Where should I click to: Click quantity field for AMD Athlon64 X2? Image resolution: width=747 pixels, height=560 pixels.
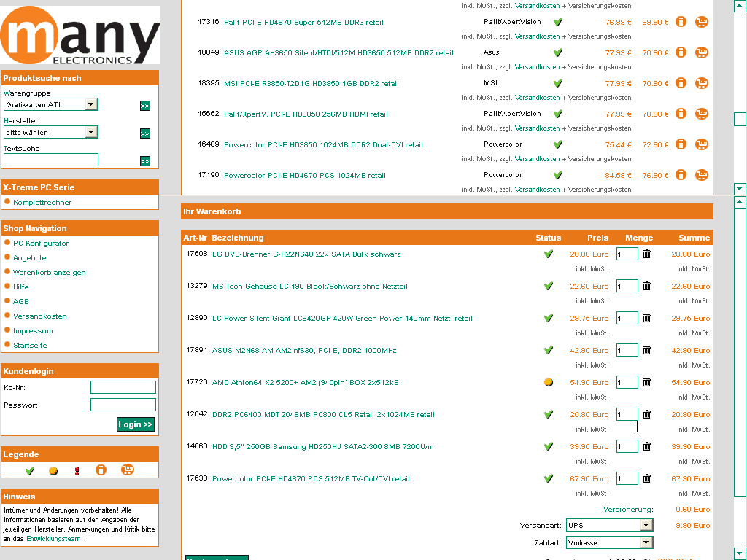click(627, 382)
